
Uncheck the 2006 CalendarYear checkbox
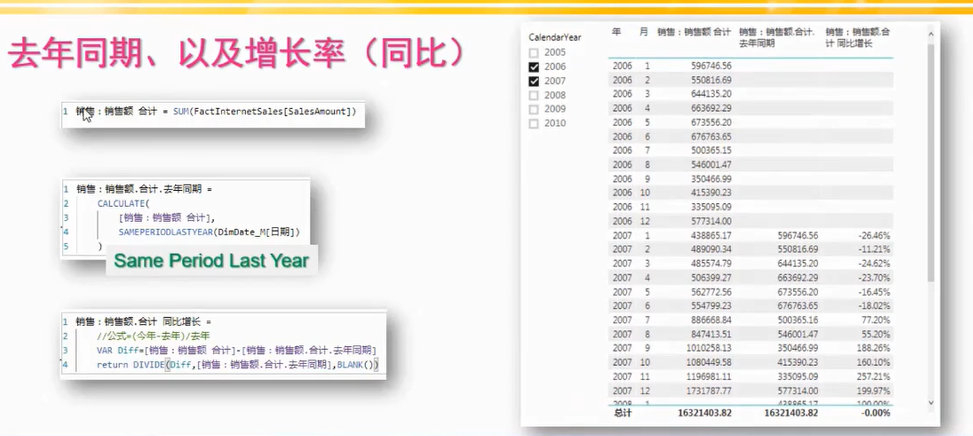pos(534,67)
